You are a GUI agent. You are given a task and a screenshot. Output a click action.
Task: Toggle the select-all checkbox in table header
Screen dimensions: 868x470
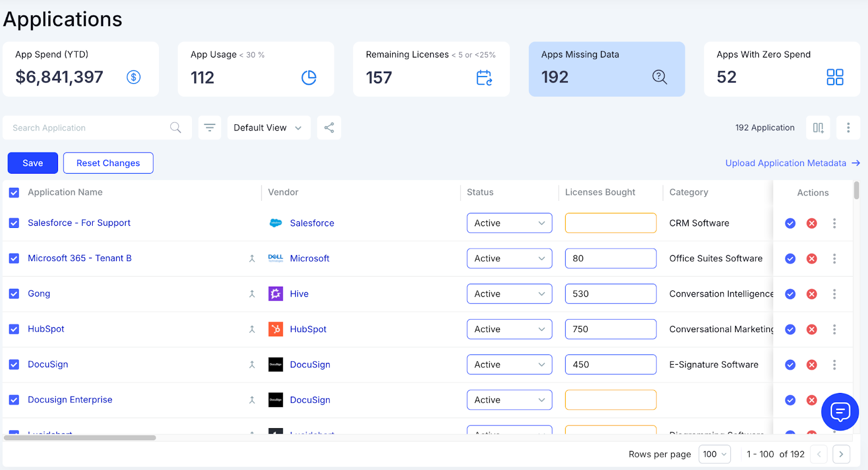14,193
